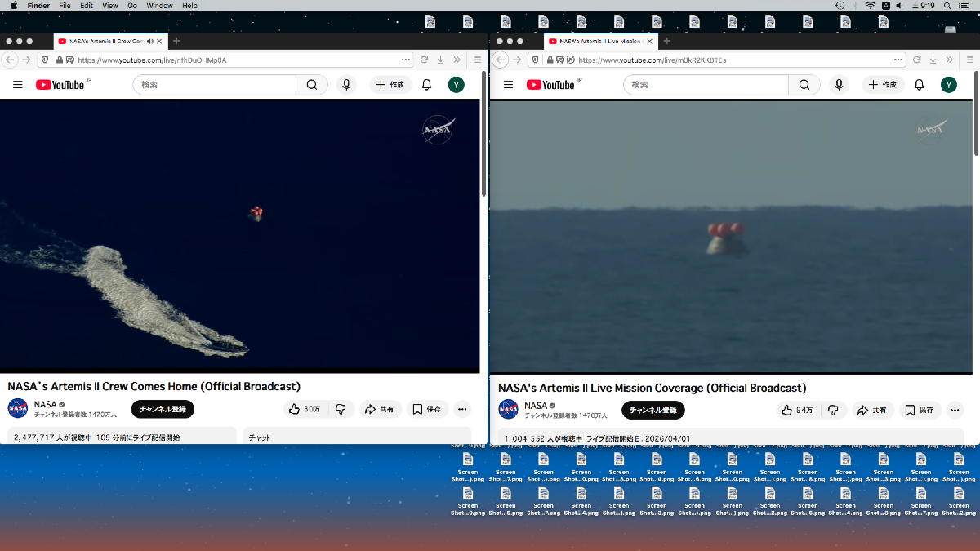Click right YouTube 検索 search field
This screenshot has width=980, height=551.
click(x=706, y=85)
